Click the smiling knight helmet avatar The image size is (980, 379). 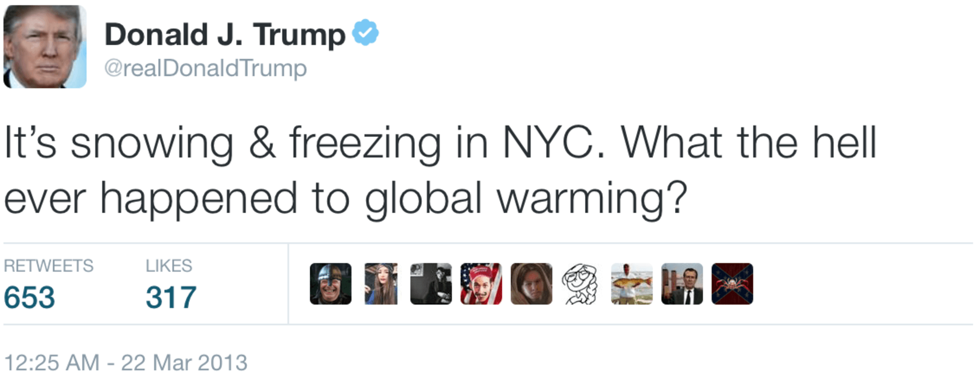pyautogui.click(x=331, y=284)
